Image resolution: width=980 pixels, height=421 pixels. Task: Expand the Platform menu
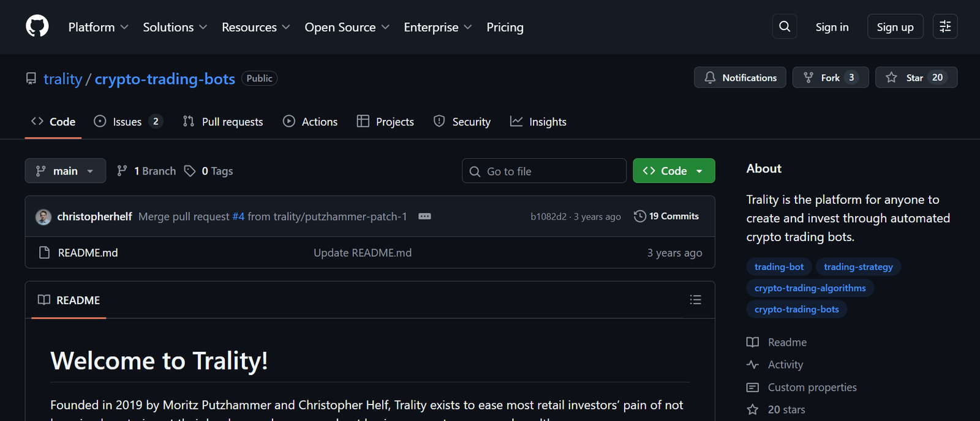point(98,27)
